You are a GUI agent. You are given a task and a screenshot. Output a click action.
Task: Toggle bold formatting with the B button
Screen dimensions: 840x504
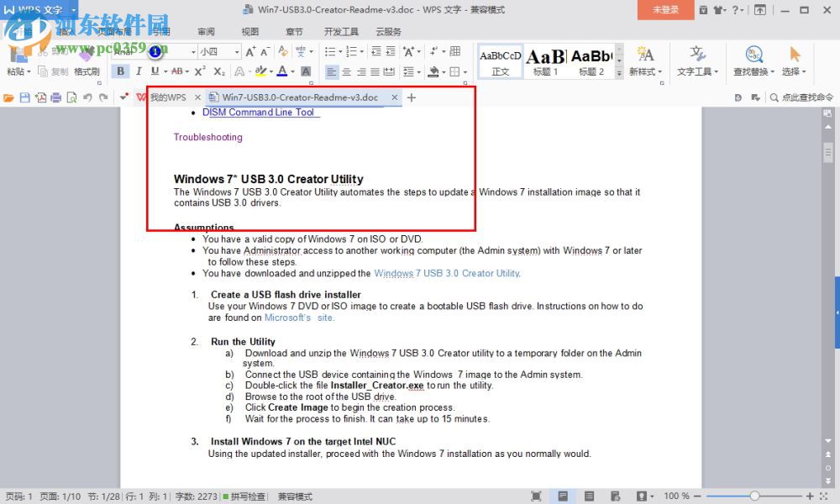[x=120, y=71]
